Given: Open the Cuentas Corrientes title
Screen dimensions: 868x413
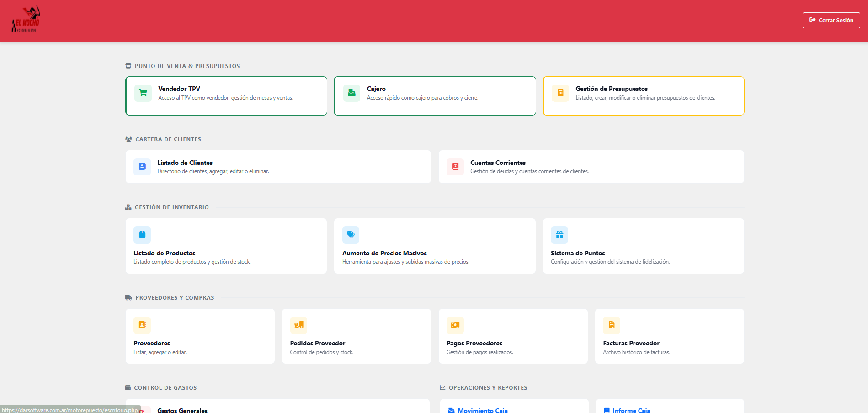Looking at the screenshot, I should [x=498, y=163].
